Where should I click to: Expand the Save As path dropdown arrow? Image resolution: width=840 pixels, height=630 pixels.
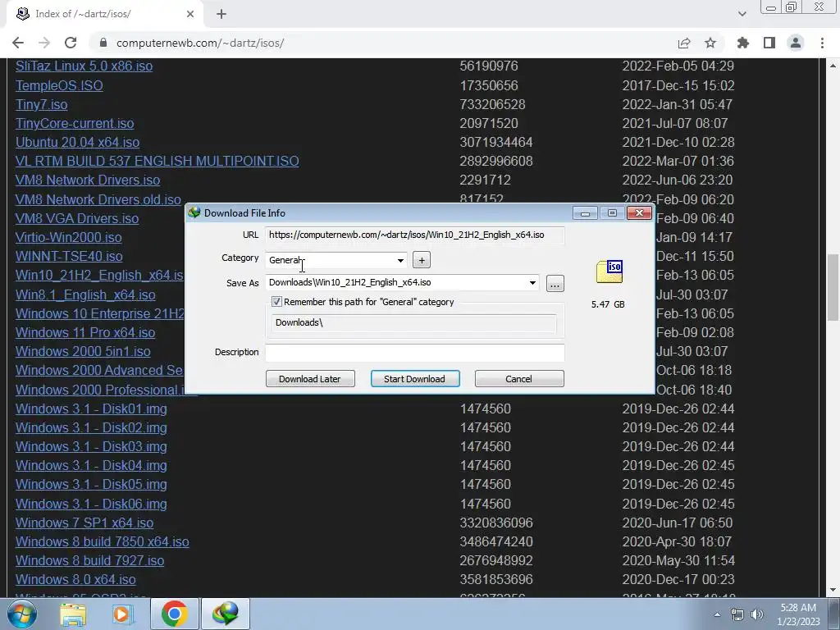[532, 283]
